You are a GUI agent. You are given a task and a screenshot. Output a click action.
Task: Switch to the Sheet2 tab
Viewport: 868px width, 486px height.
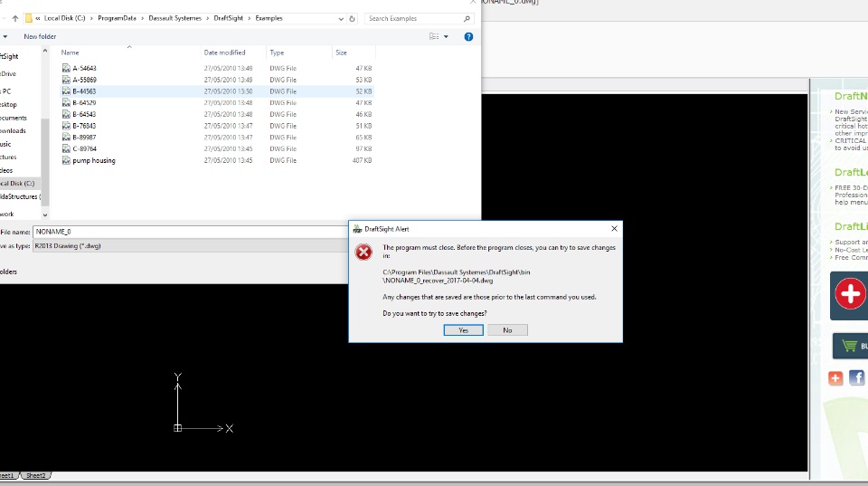point(36,475)
